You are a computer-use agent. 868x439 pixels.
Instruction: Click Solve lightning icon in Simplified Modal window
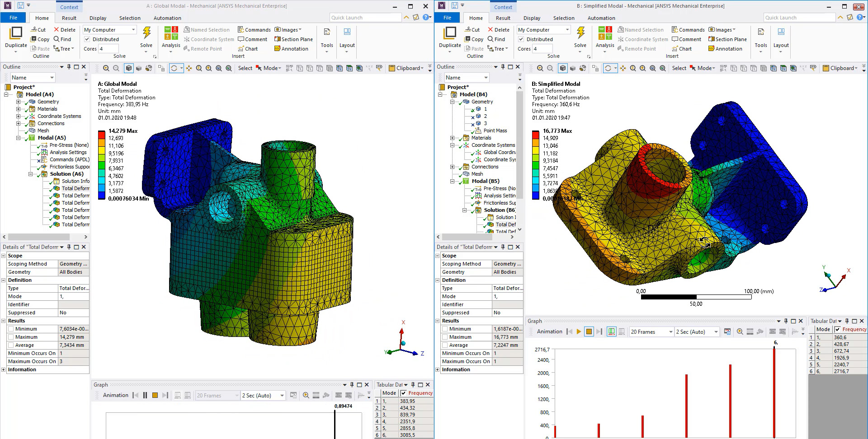[x=580, y=33]
